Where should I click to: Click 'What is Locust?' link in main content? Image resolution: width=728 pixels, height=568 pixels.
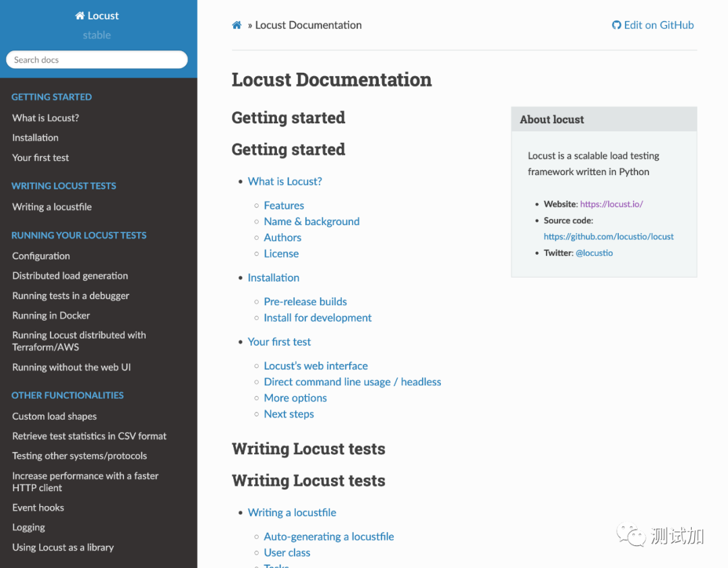[284, 181]
